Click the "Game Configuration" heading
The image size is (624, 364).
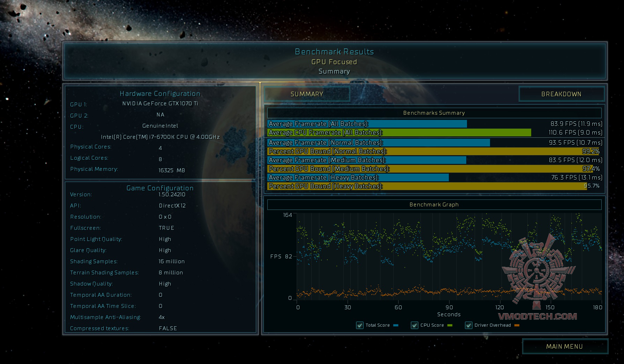tap(160, 188)
